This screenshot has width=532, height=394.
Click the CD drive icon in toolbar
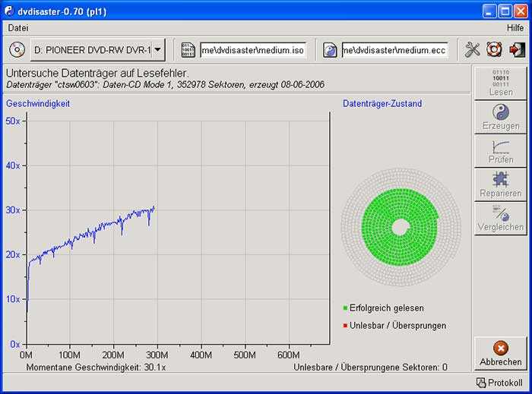pos(17,50)
